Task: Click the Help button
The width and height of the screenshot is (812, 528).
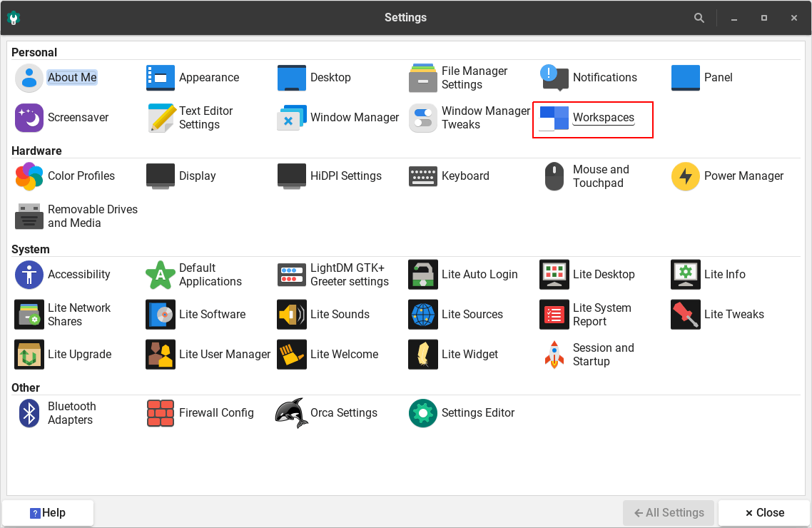Action: (x=48, y=513)
